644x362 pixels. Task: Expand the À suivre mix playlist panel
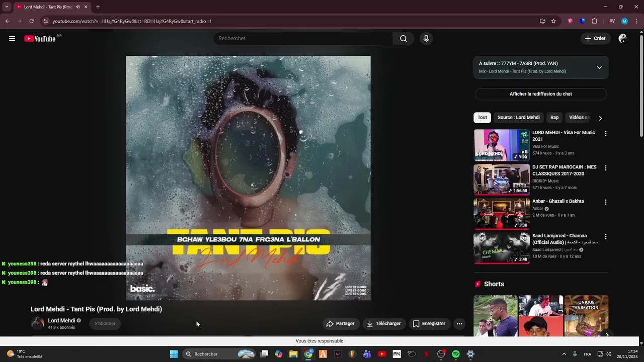[x=599, y=67]
